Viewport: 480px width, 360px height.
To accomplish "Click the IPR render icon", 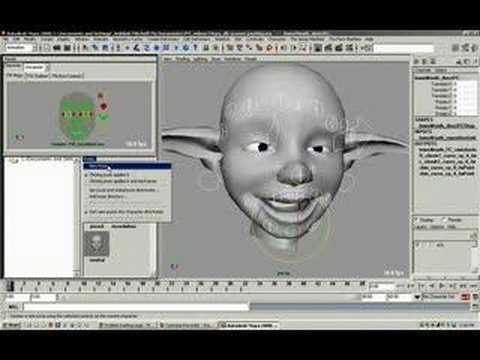I will pos(339,48).
